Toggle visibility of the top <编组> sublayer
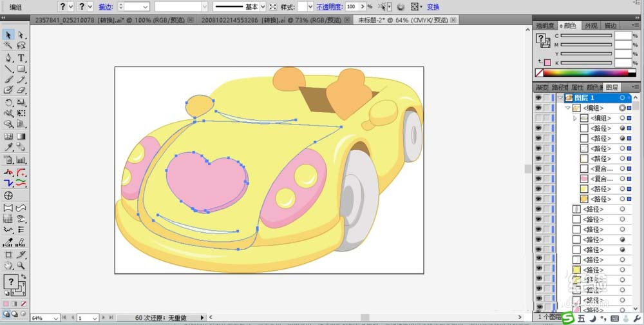Screen dimensions: 644x325 point(538,108)
